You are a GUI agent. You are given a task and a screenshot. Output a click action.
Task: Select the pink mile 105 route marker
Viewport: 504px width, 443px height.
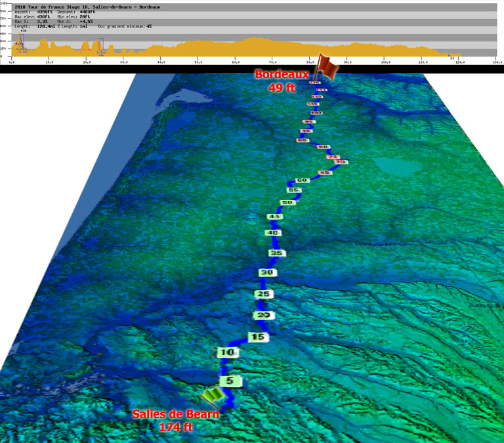pos(313,104)
